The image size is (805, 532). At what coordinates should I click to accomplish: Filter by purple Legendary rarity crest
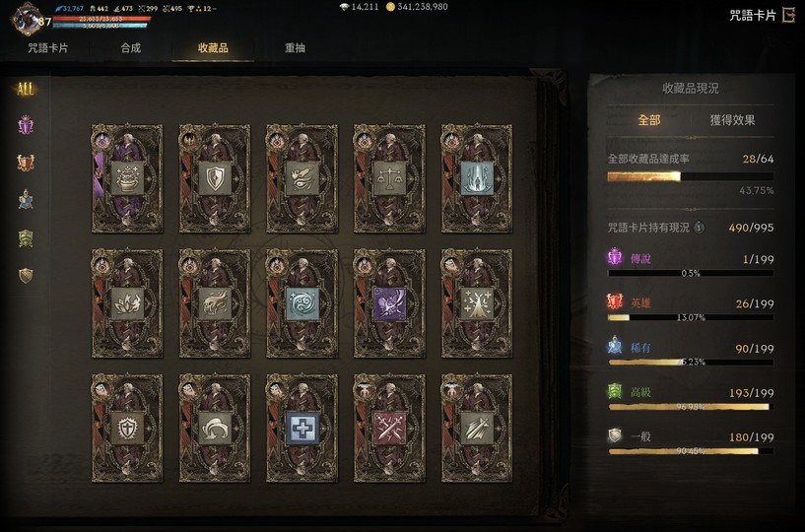tap(26, 125)
